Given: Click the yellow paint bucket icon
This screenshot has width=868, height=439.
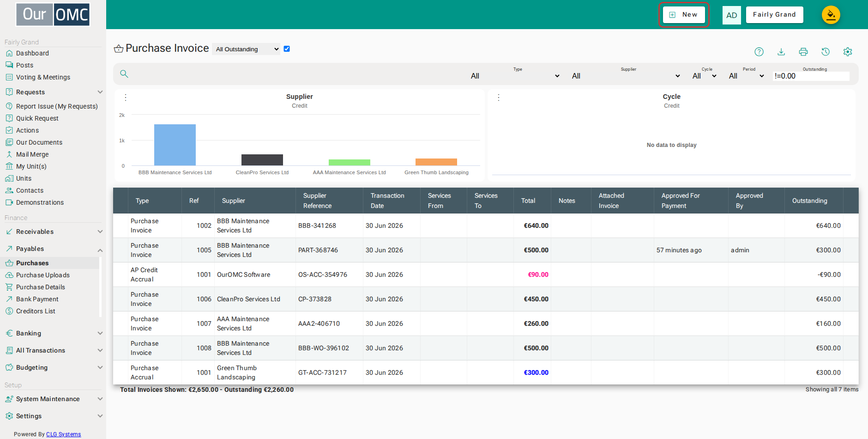Looking at the screenshot, I should click(831, 15).
